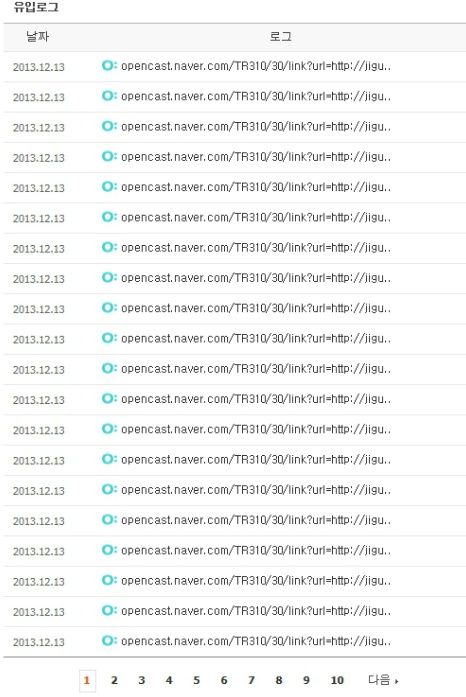Go to page 7 of the log
Image resolution: width=466 pixels, height=697 pixels.
251,680
